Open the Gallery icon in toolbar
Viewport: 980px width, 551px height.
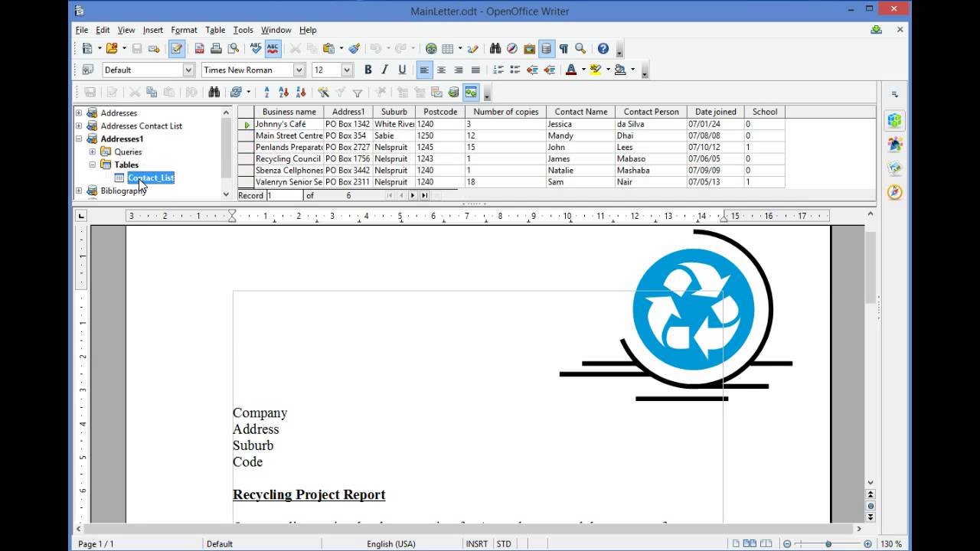529,48
